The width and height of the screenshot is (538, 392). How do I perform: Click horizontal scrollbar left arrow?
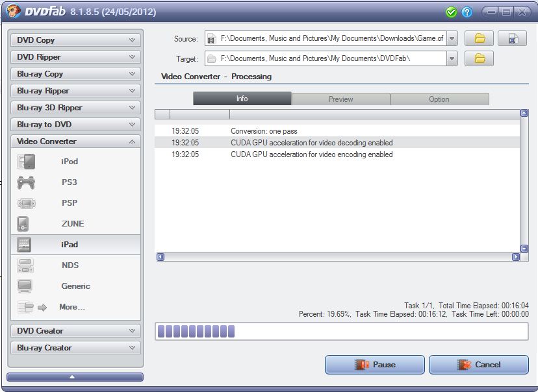click(x=160, y=256)
